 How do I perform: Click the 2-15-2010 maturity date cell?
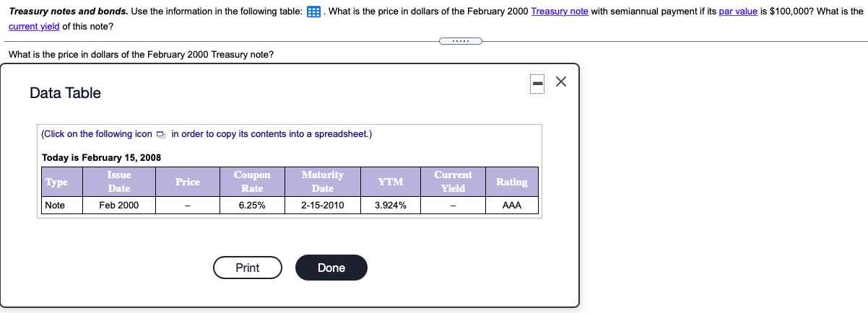click(x=322, y=206)
